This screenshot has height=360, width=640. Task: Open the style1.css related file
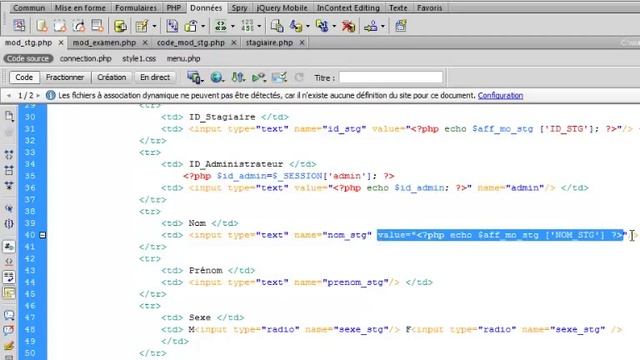(139, 58)
